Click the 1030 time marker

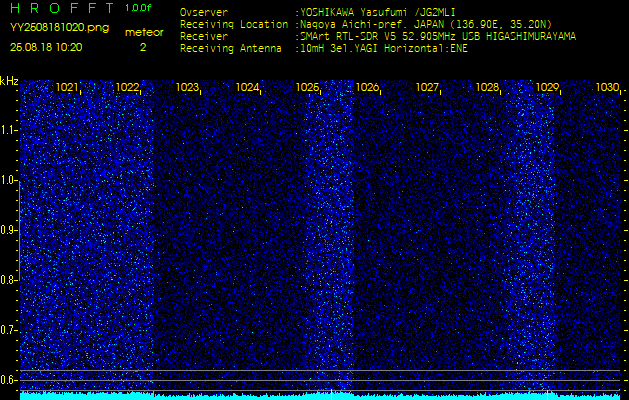tap(607, 87)
